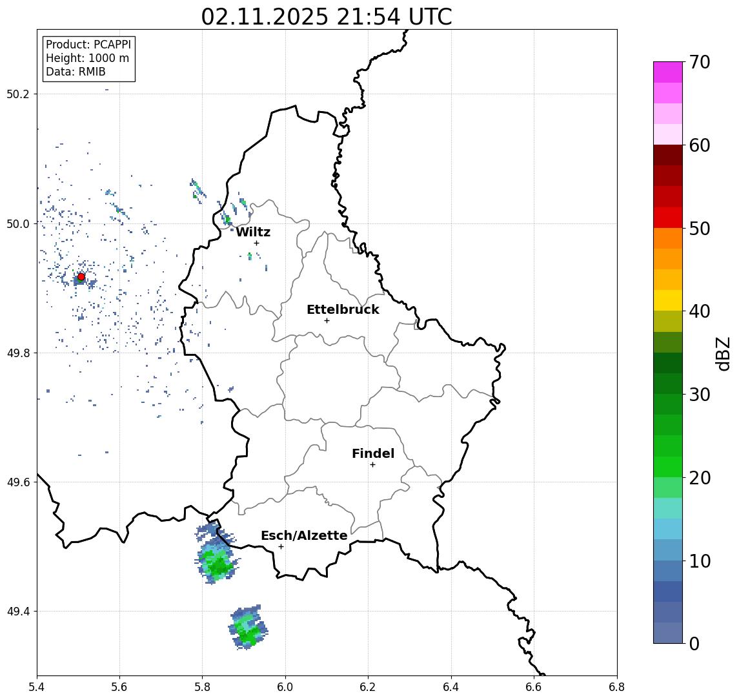Select the Findel label
This screenshot has height=700, width=739.
coord(373,453)
